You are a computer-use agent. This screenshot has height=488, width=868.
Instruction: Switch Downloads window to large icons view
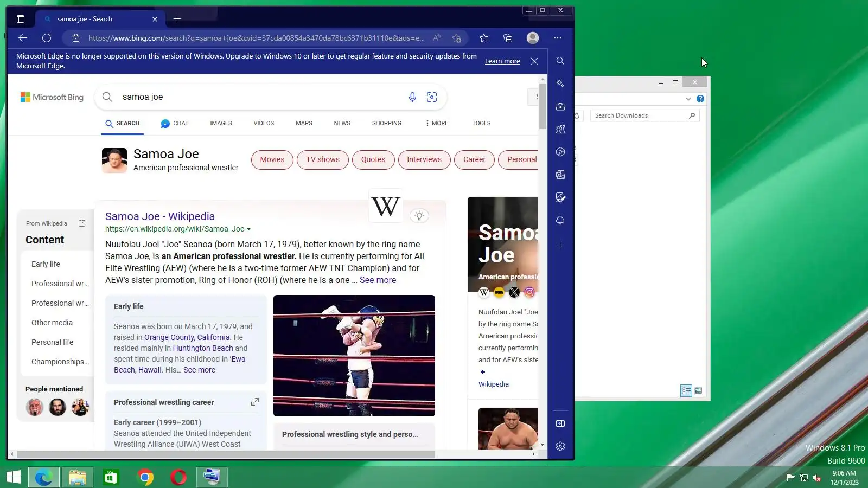tap(698, 390)
